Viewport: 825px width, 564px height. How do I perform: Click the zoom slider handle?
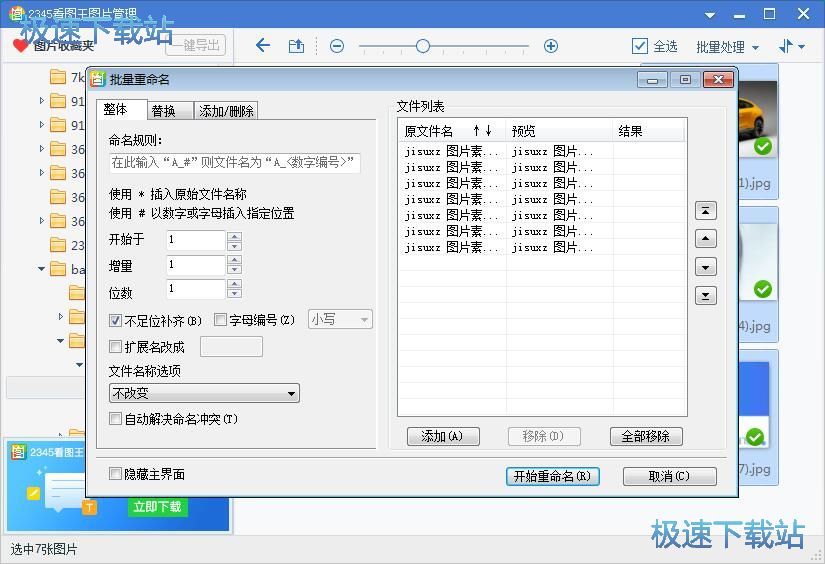click(422, 46)
